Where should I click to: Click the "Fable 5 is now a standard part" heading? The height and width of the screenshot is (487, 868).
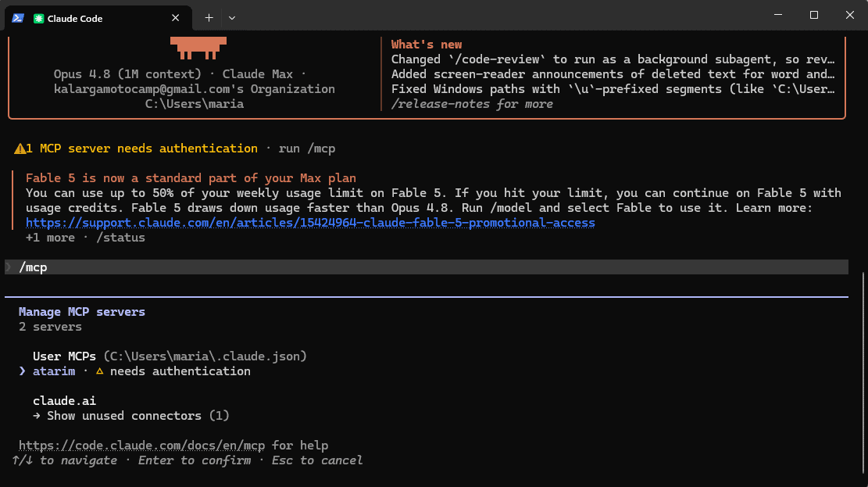[x=191, y=178]
